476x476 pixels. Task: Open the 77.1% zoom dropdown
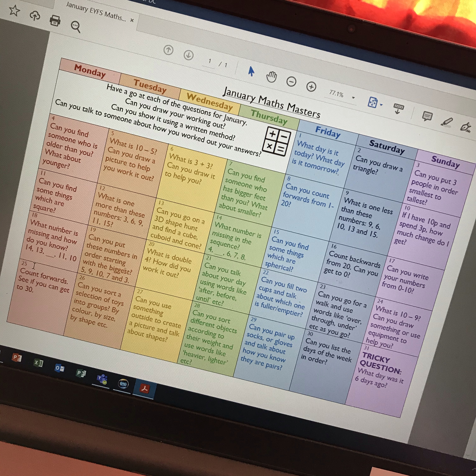coord(353,98)
